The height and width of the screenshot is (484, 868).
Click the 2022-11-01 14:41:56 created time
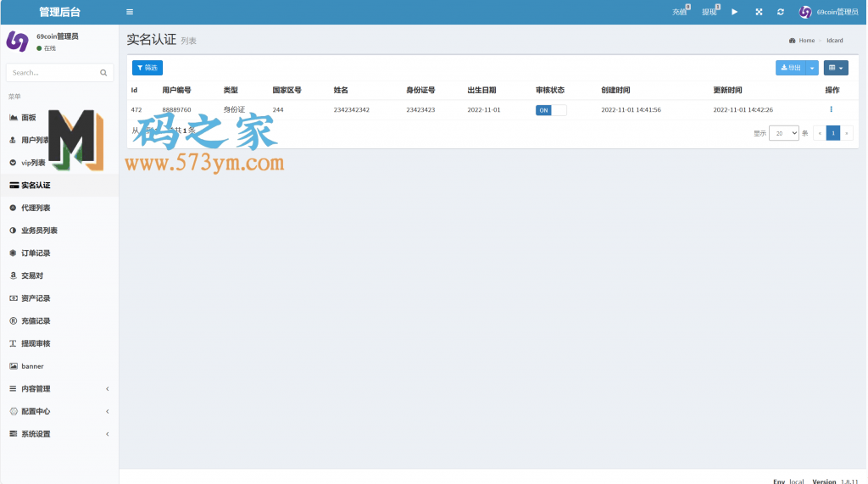click(x=631, y=109)
